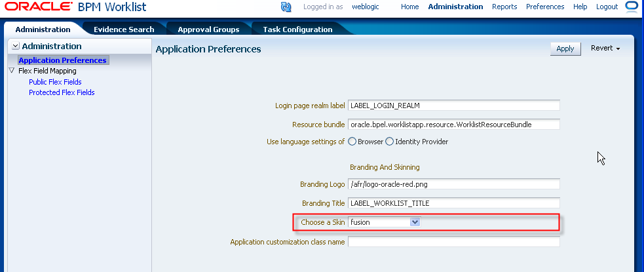
Task: Open Administration link in top navigation
Action: 455,7
